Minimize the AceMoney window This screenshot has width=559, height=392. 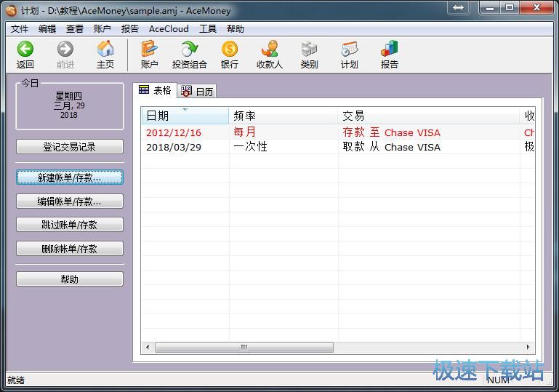tap(490, 7)
